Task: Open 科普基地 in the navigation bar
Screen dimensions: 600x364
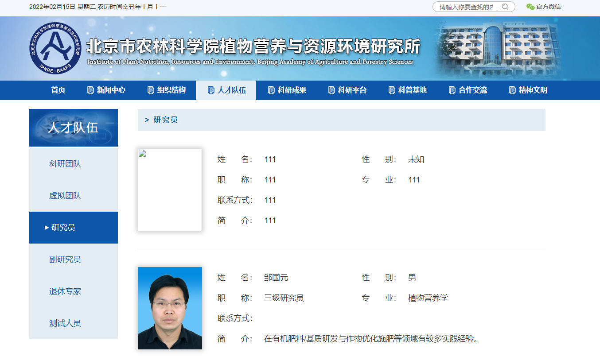Action: coord(408,90)
